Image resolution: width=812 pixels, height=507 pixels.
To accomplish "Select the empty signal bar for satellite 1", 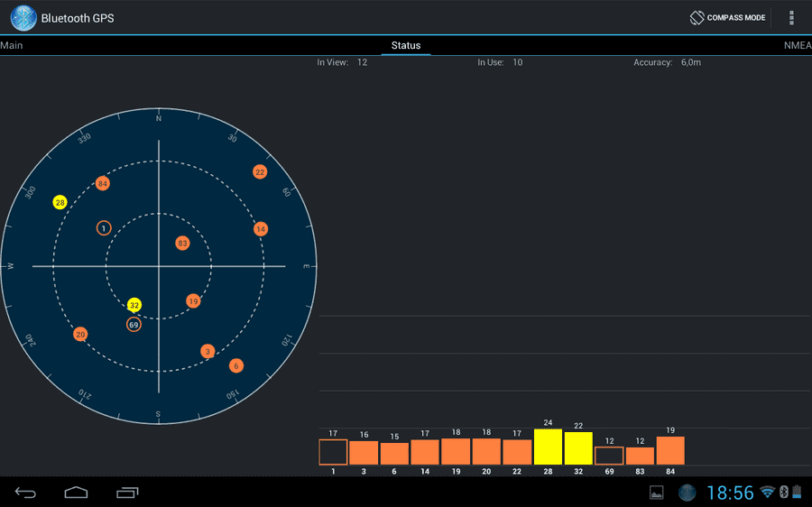I will [x=333, y=452].
